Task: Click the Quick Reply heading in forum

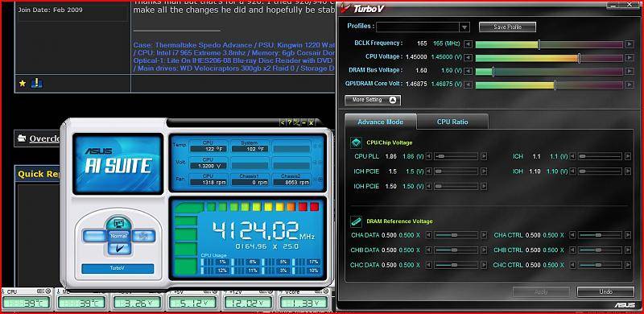Action: [x=39, y=174]
